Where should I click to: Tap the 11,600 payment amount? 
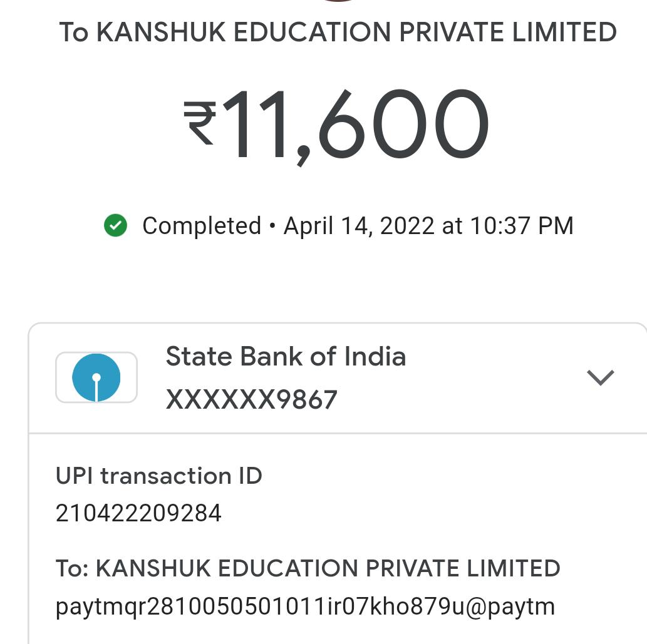(x=355, y=125)
